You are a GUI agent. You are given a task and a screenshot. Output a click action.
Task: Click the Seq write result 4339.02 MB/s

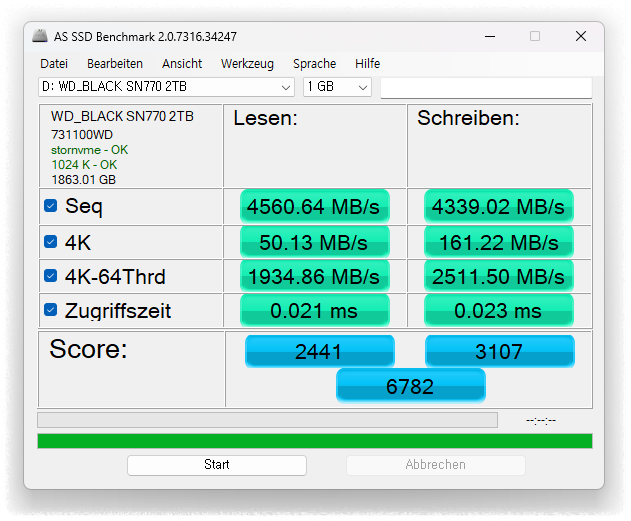499,206
